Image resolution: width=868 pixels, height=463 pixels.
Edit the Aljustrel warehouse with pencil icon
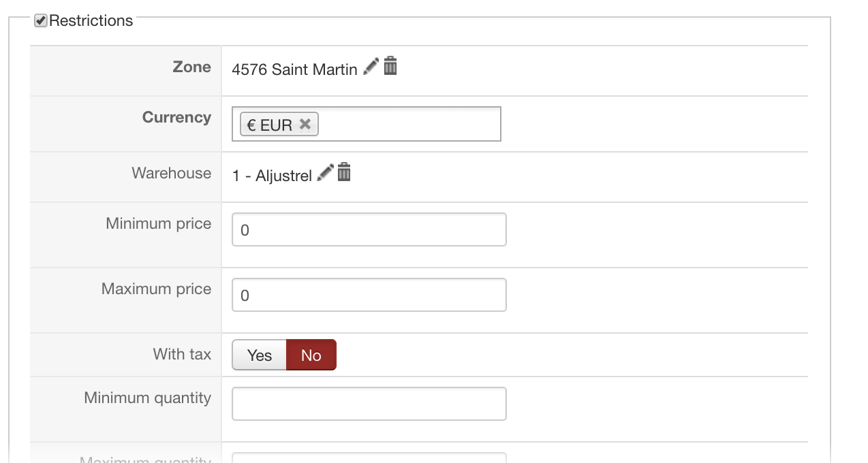326,172
